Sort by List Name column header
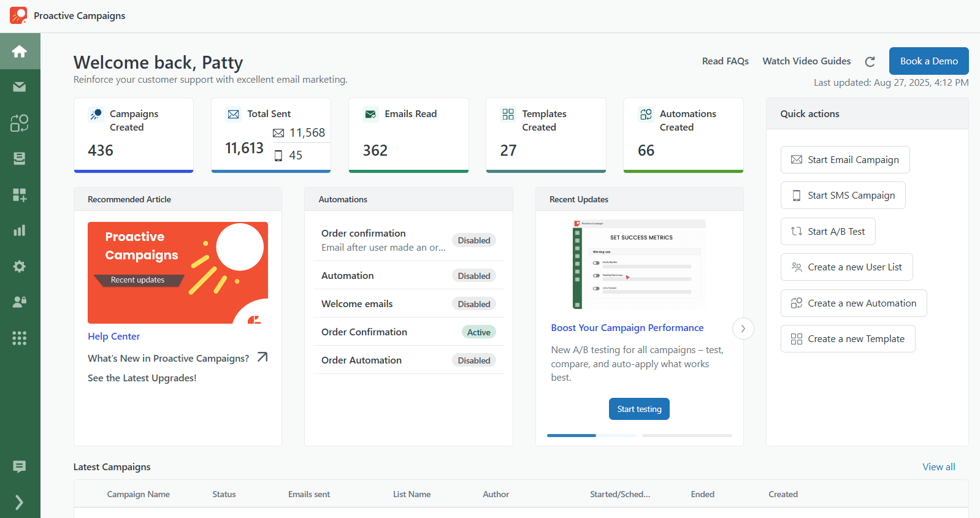This screenshot has width=980, height=518. [412, 494]
